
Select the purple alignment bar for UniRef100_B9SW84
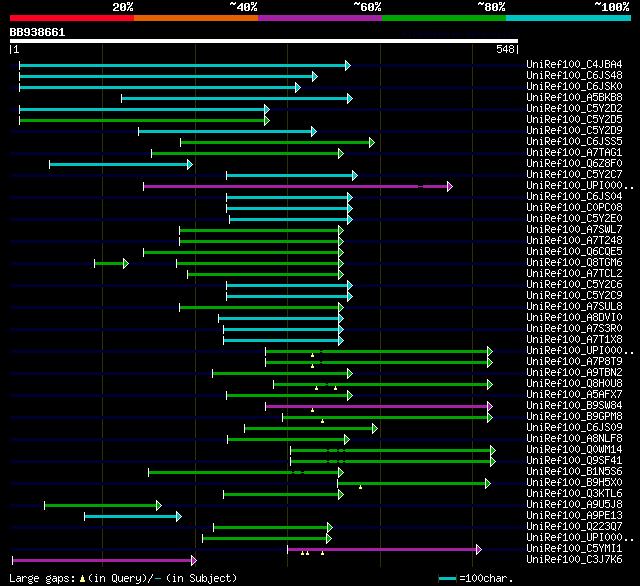[379, 407]
